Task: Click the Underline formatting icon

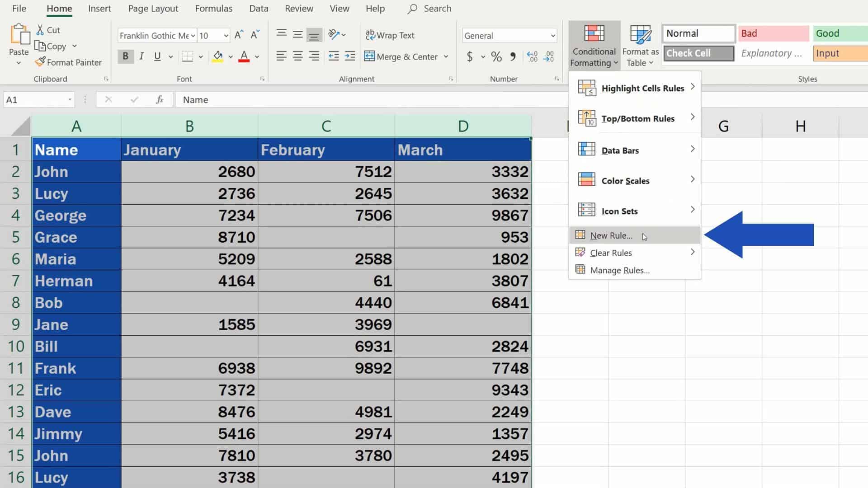Action: tap(157, 56)
